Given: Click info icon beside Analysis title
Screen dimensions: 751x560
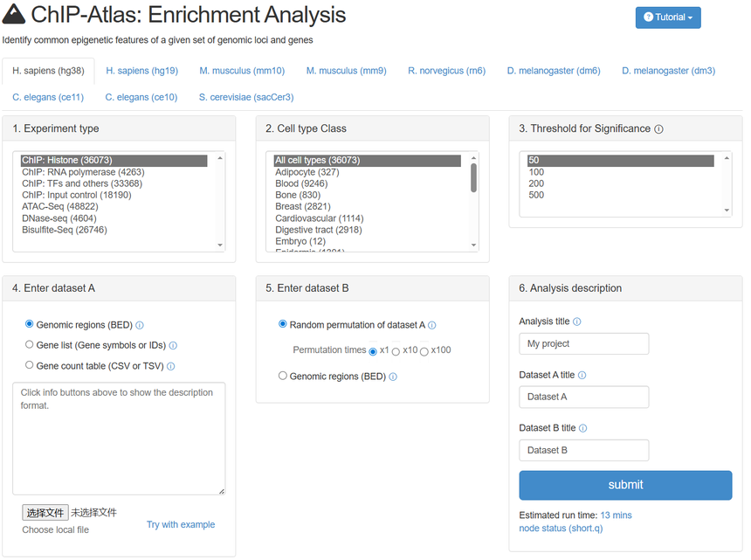Looking at the screenshot, I should [576, 321].
